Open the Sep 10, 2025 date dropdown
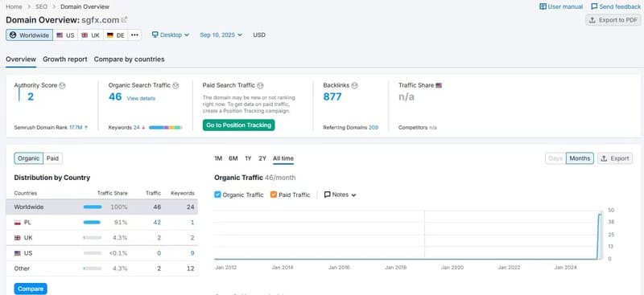Image resolution: width=644 pixels, height=295 pixels. pos(221,35)
